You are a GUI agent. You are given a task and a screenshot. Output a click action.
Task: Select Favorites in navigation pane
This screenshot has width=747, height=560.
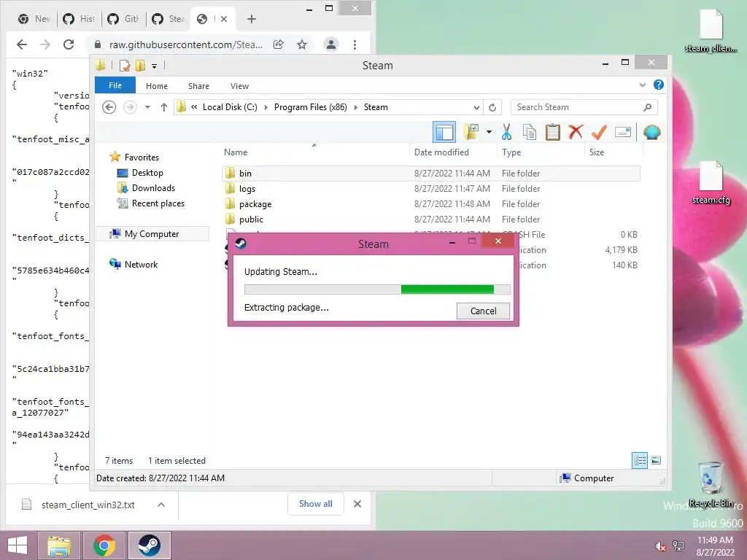(x=142, y=157)
